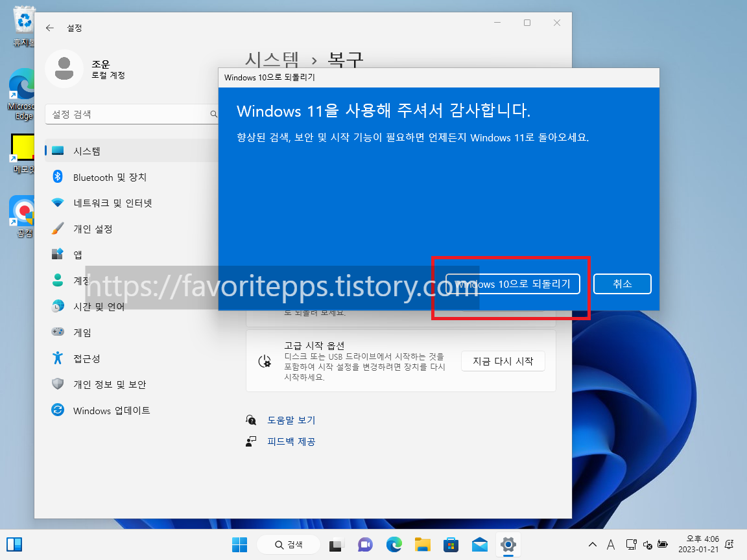Image resolution: width=747 pixels, height=560 pixels.
Task: Open the 피드백 제공 link
Action: point(291,441)
